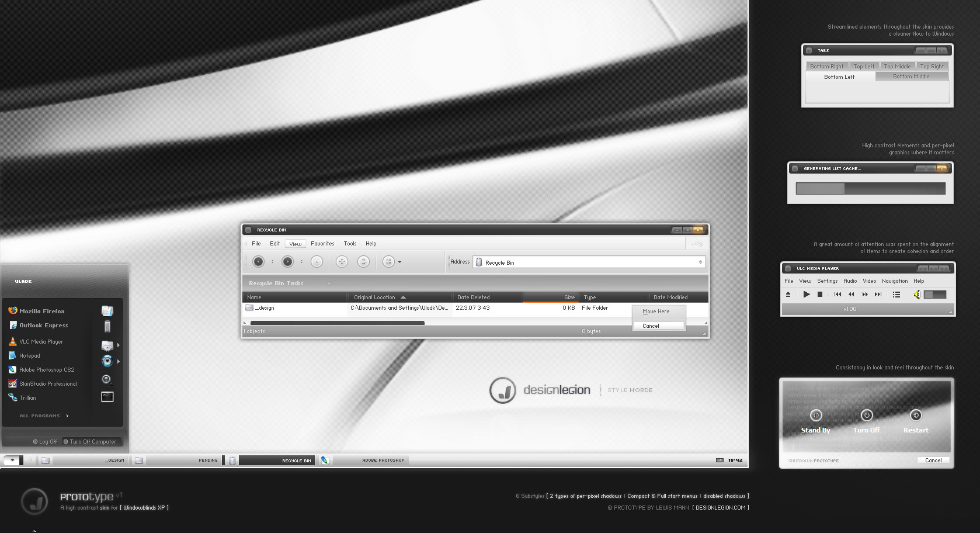Open Search magnifier icon in start menu
This screenshot has height=533, width=980.
click(x=107, y=380)
